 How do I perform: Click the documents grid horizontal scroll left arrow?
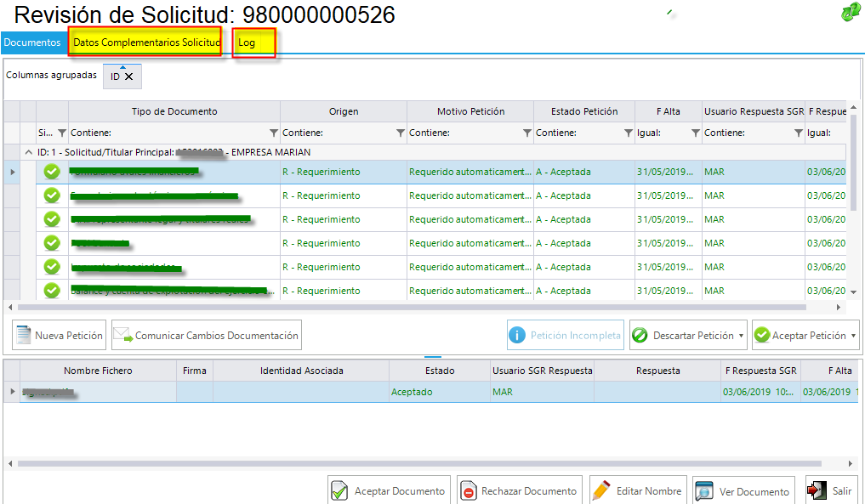10,307
